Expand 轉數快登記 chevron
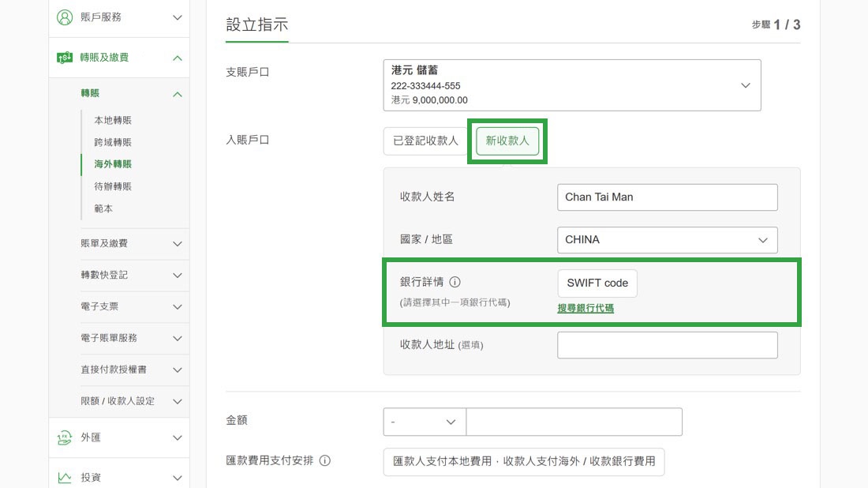 tap(177, 276)
